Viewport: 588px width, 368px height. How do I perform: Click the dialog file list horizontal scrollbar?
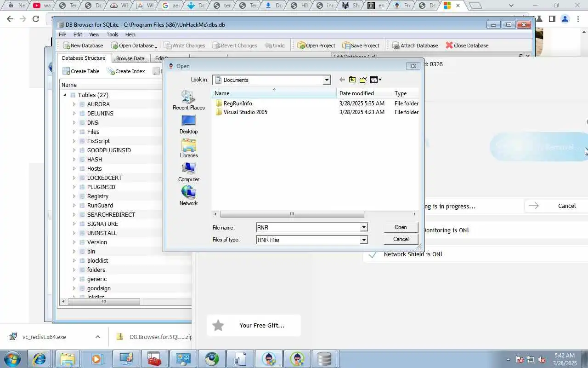(x=292, y=214)
